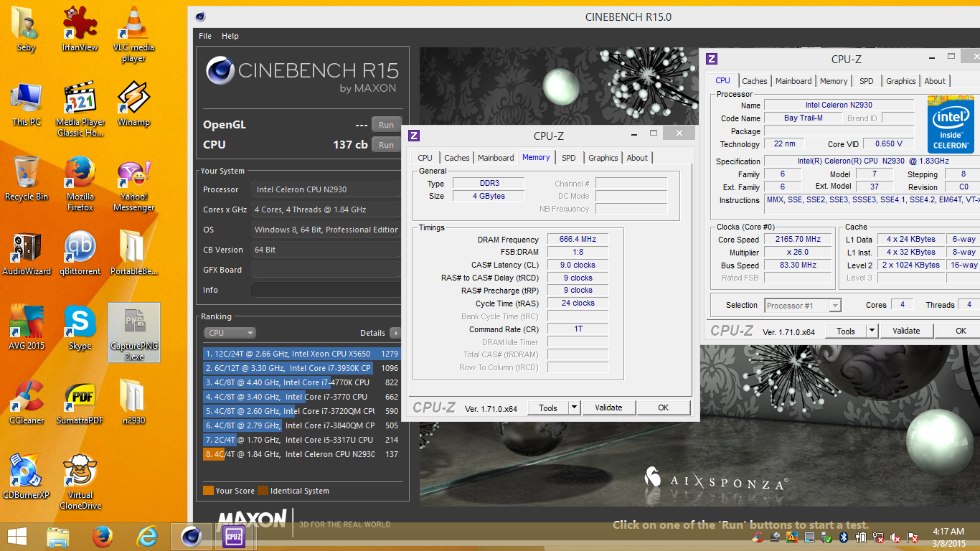Select the Core i7-3930K ranking entry

(x=301, y=368)
